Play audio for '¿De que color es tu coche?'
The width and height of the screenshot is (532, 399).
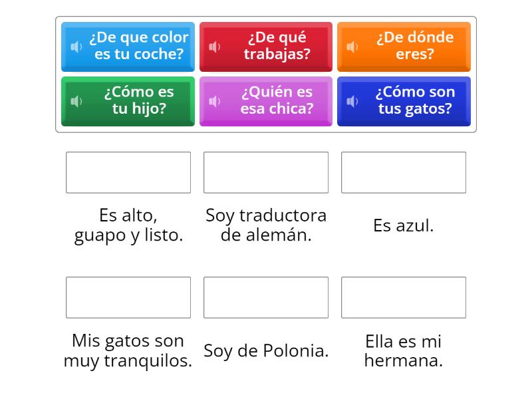78,47
